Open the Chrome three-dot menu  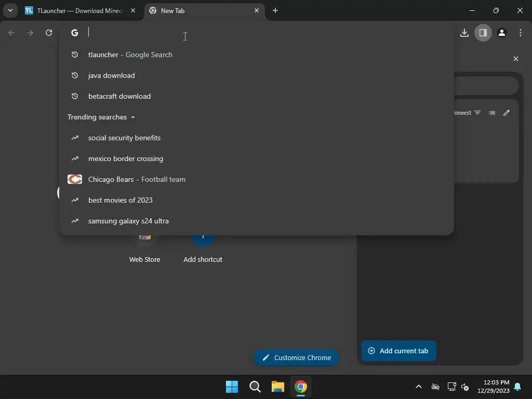pos(521,33)
